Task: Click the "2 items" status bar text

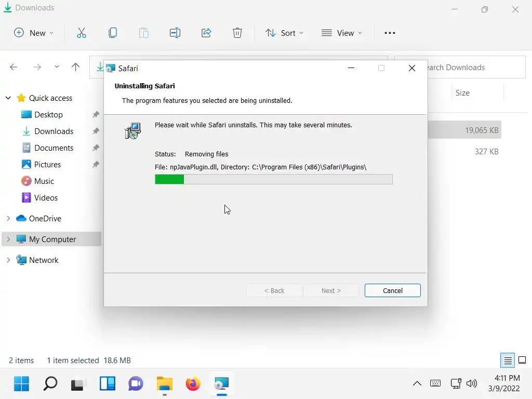Action: [x=21, y=361]
